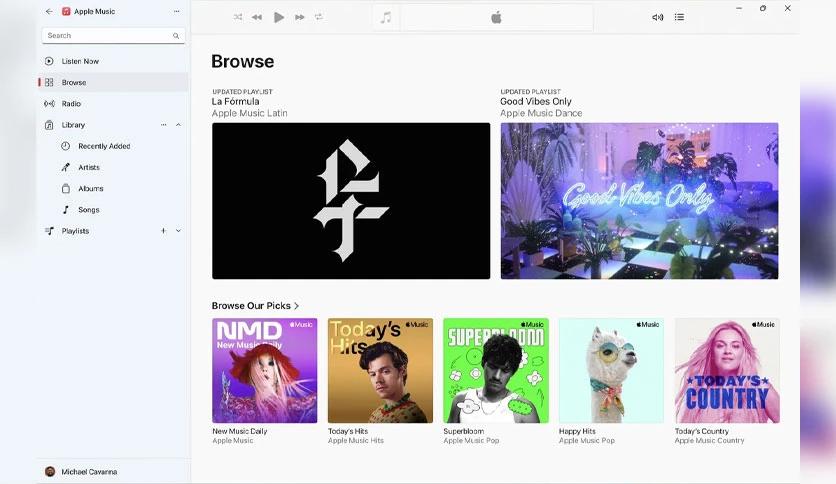The image size is (836, 484).
Task: Click the Browse grid icon
Action: coord(49,83)
